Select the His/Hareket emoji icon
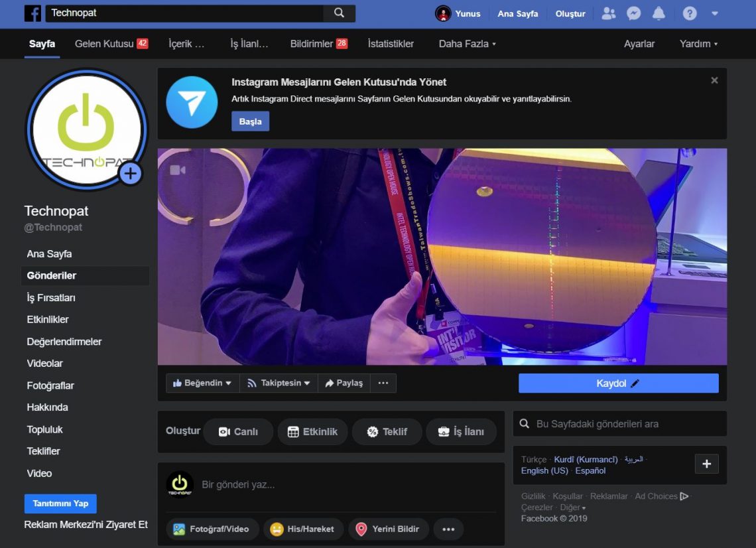756x548 pixels. tap(277, 529)
